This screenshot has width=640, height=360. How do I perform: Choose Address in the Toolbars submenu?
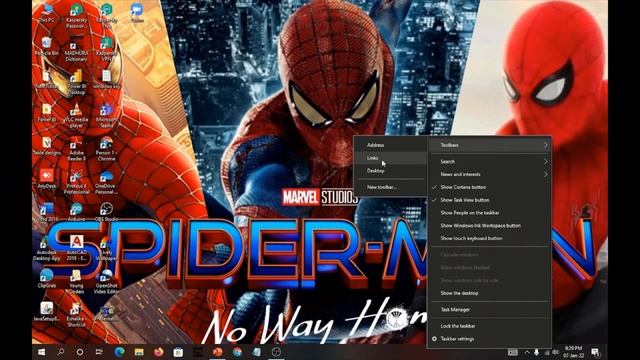pyautogui.click(x=390, y=145)
